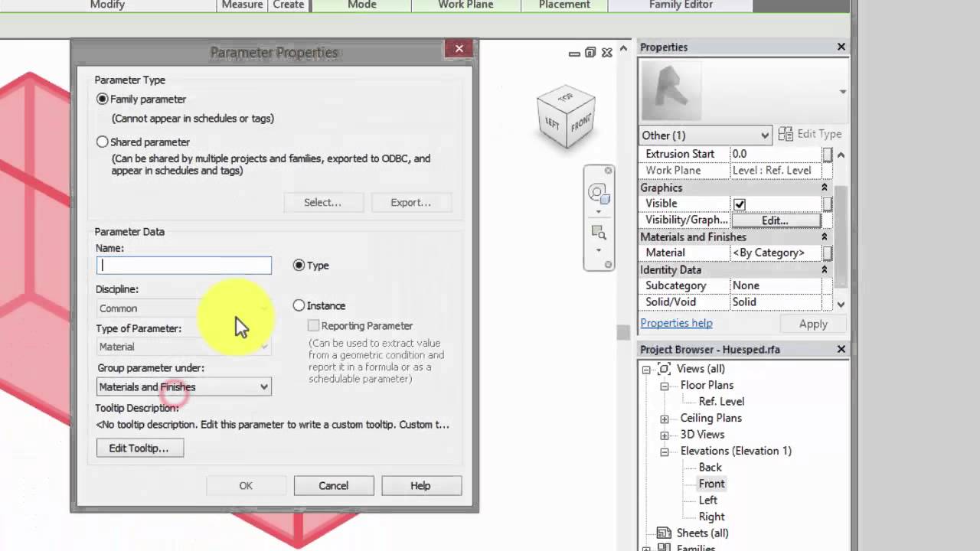Collapse the Identity Data section
980x551 pixels.
tap(825, 270)
